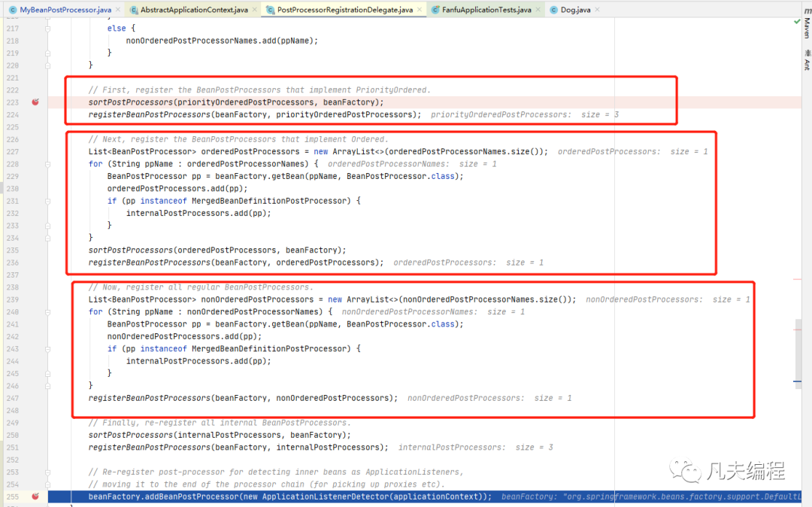Open the Dog.java editor tab
Viewport: 812px width, 507px height.
click(575, 9)
